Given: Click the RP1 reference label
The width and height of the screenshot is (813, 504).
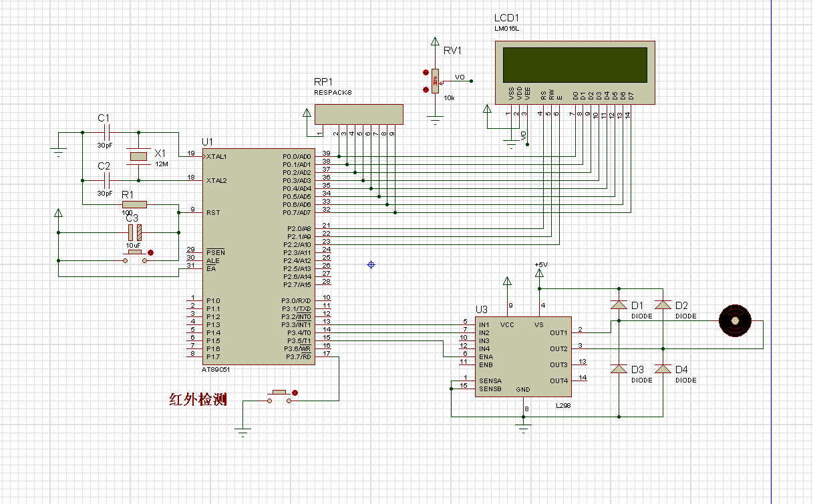Looking at the screenshot, I should (x=323, y=81).
